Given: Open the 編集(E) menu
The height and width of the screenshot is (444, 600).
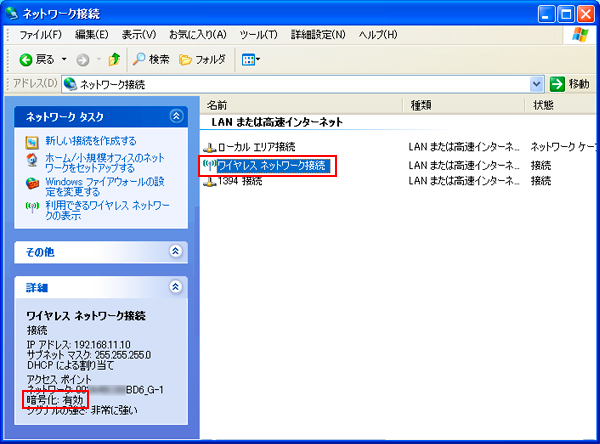Looking at the screenshot, I should 92,35.
